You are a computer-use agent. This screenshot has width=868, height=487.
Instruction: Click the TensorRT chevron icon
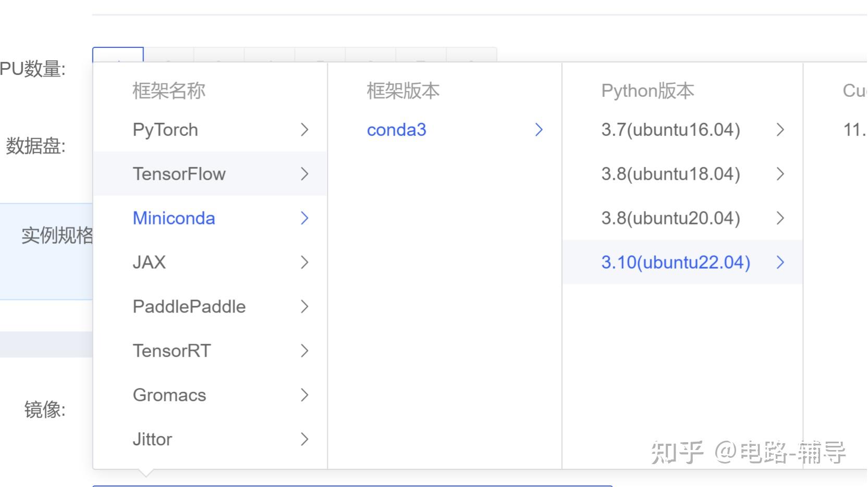coord(305,351)
